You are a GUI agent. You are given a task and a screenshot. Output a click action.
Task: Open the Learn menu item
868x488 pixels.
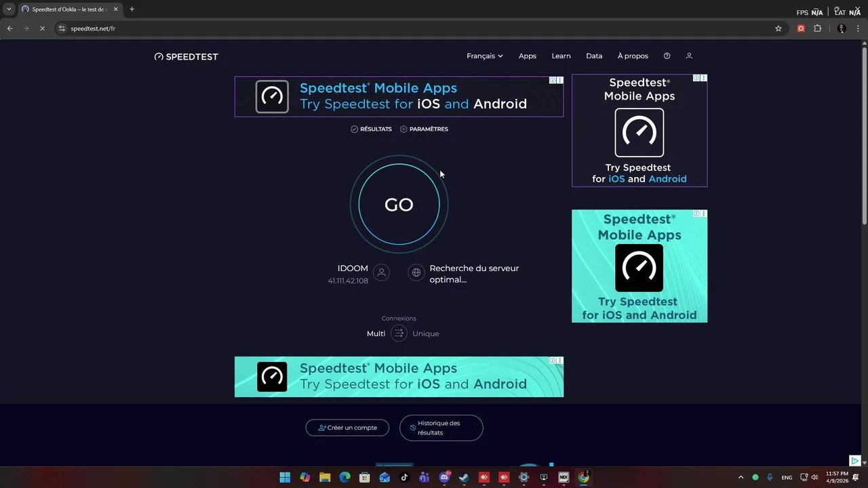[561, 56]
